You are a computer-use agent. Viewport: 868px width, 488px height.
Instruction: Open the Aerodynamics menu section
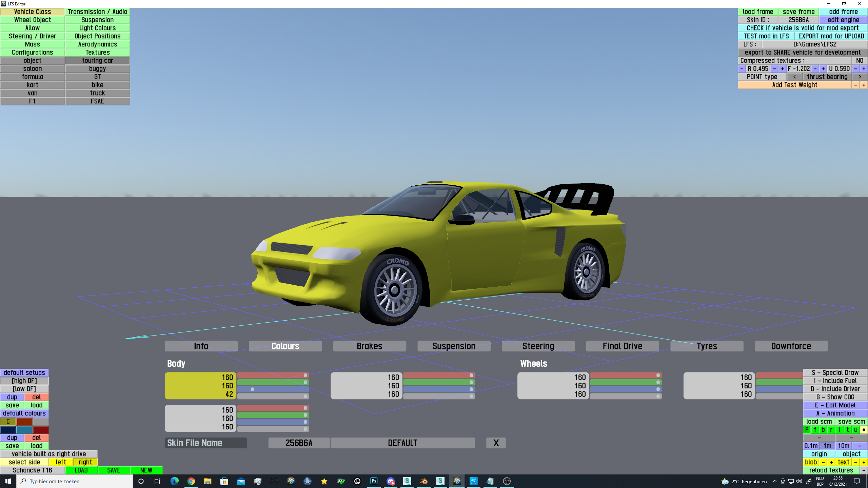[x=97, y=44]
